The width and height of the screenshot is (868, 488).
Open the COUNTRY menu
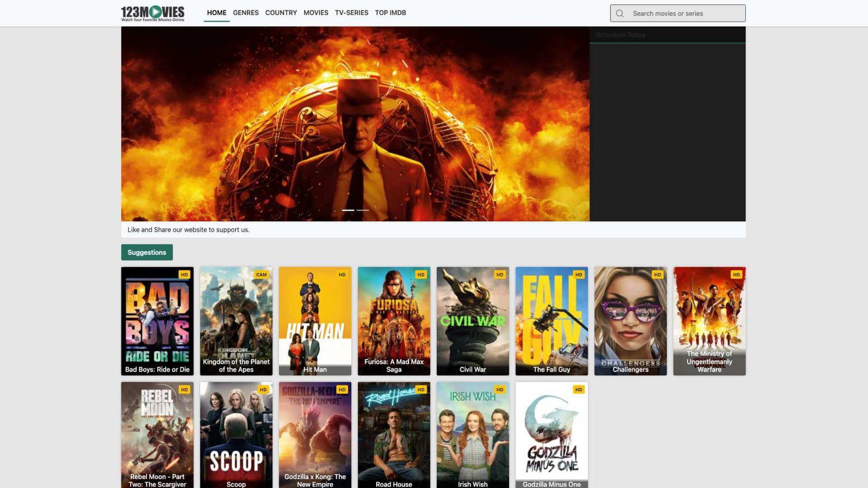(x=281, y=13)
